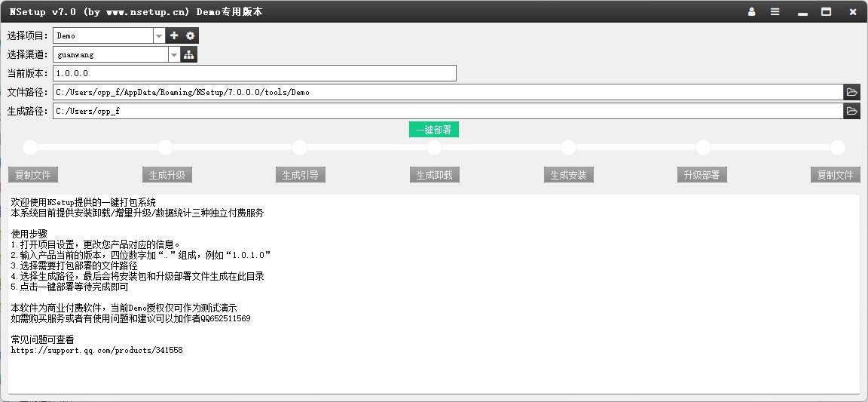This screenshot has width=868, height=402.
Task: Click the 生成卸载 step button
Action: [435, 175]
